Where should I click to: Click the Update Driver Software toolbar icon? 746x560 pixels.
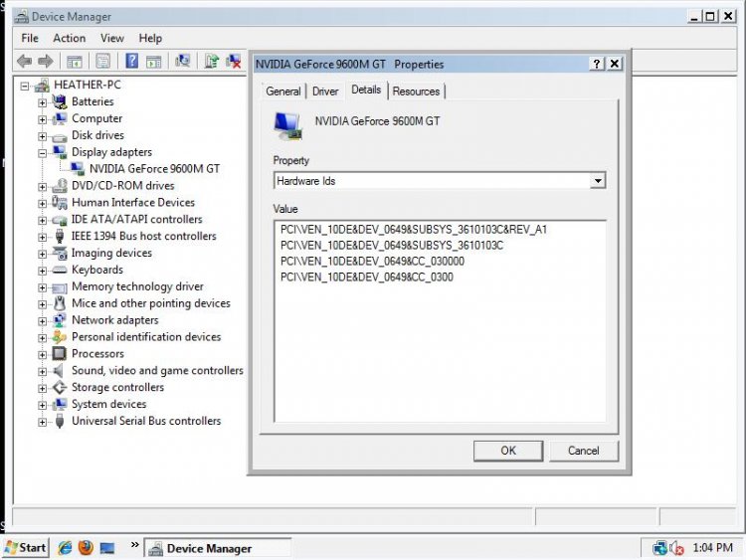pos(211,61)
